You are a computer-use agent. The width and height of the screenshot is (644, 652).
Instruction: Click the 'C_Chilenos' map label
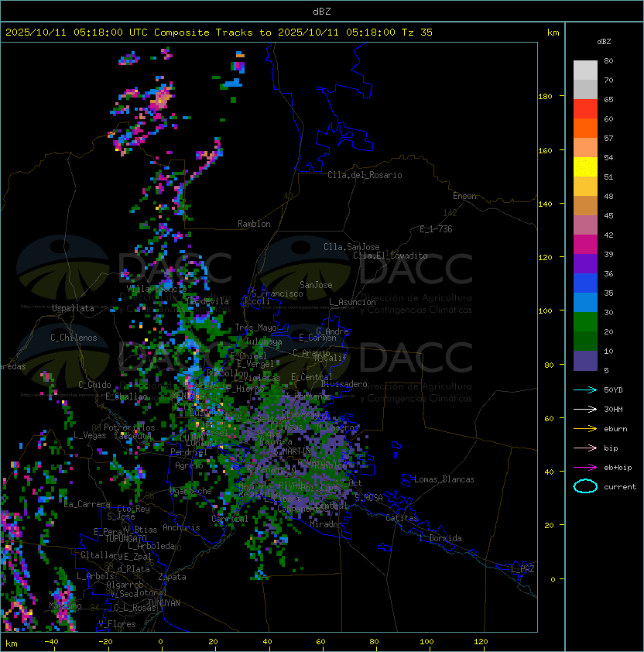[x=74, y=338]
